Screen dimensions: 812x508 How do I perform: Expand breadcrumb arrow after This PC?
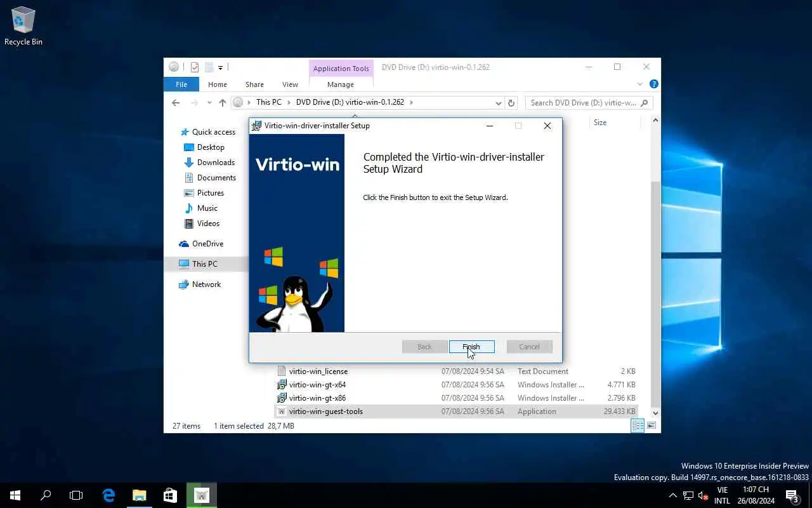point(289,102)
